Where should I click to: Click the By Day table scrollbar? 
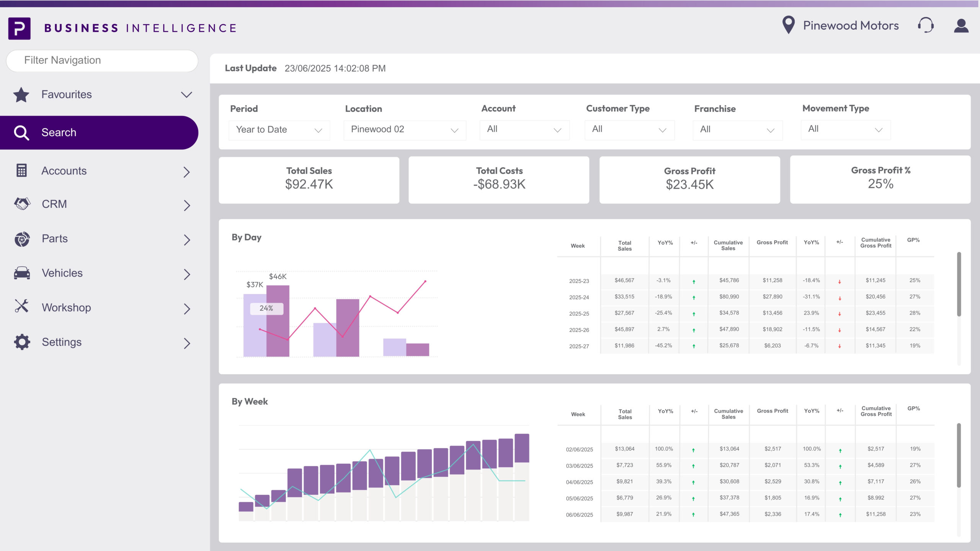[x=959, y=284]
